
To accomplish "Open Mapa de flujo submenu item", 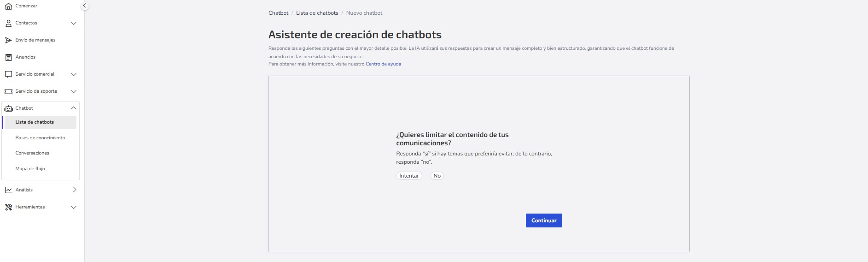I will pos(30,169).
